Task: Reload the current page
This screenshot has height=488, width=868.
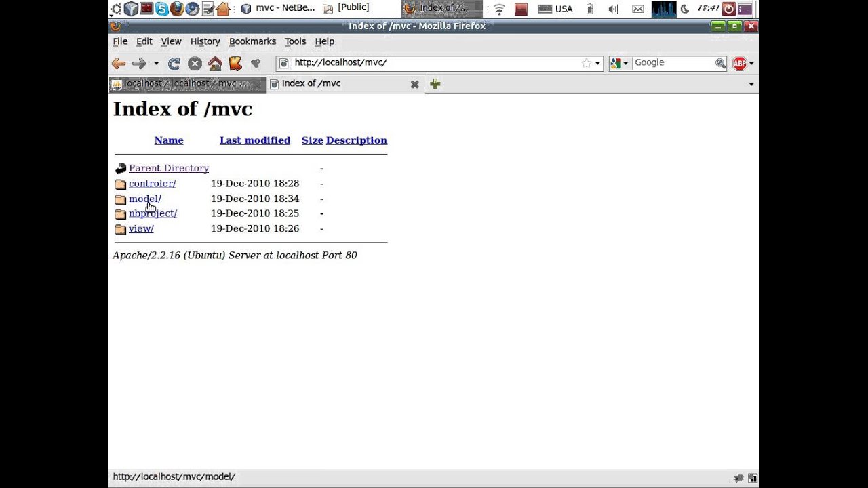Action: pyautogui.click(x=174, y=63)
